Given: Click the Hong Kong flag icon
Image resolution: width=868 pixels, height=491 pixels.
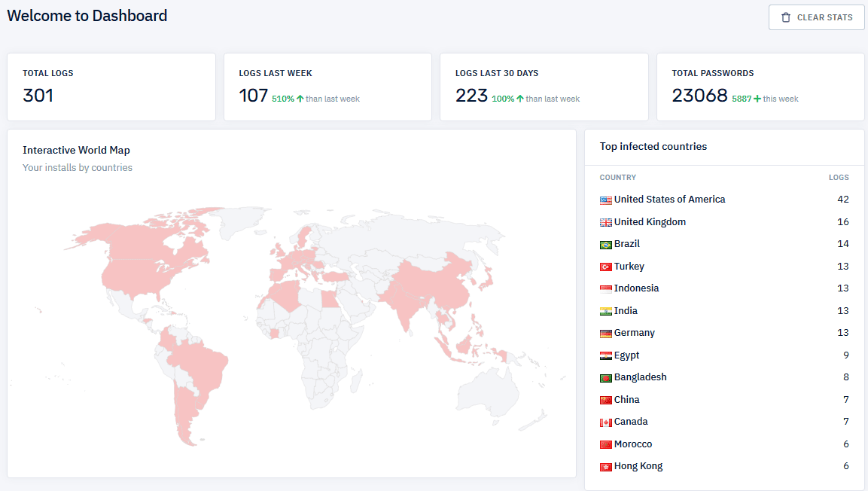Looking at the screenshot, I should [x=606, y=467].
